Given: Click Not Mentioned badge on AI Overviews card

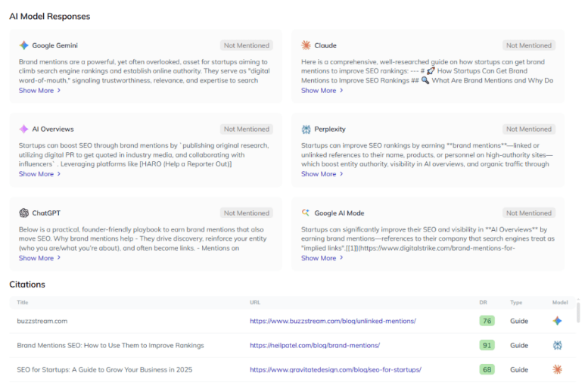Looking at the screenshot, I should [247, 129].
